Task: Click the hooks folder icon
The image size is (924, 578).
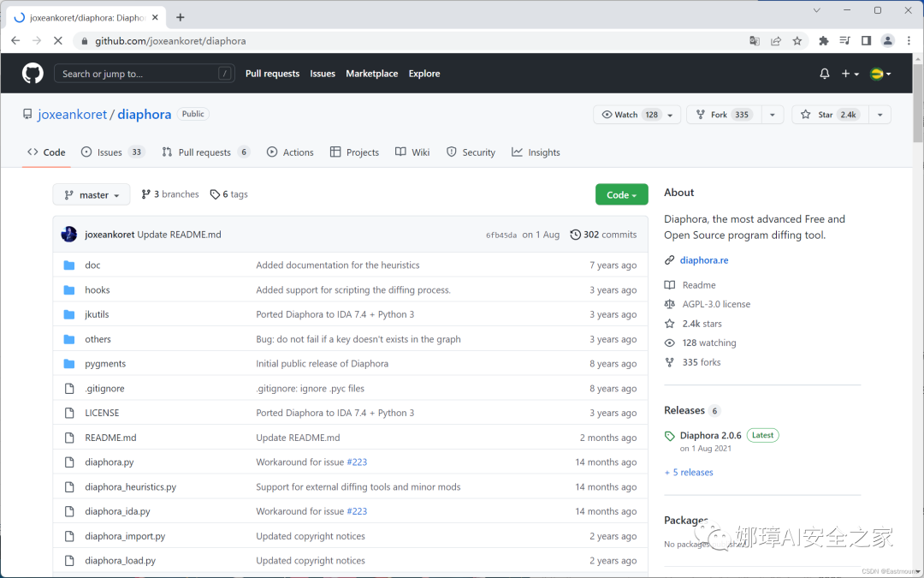Action: pos(69,289)
